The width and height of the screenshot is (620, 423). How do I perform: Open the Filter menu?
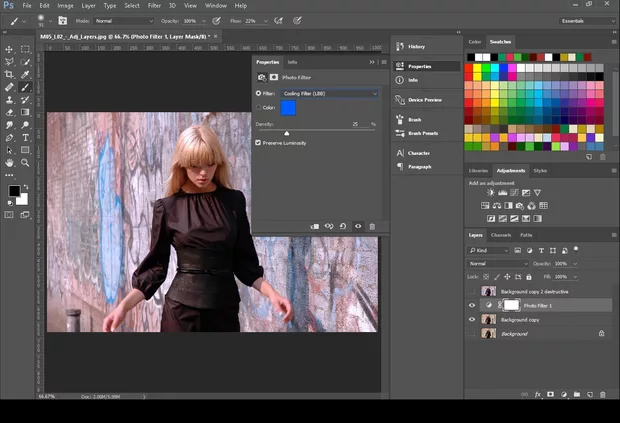tap(155, 6)
